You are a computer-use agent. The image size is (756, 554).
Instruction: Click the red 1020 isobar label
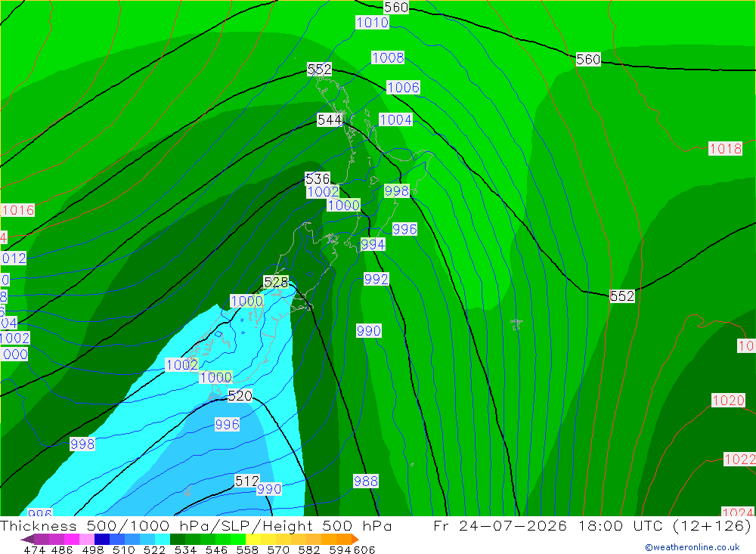point(728,400)
